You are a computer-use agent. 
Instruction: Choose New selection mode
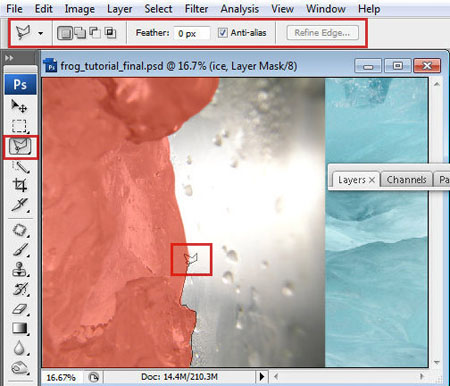point(65,33)
